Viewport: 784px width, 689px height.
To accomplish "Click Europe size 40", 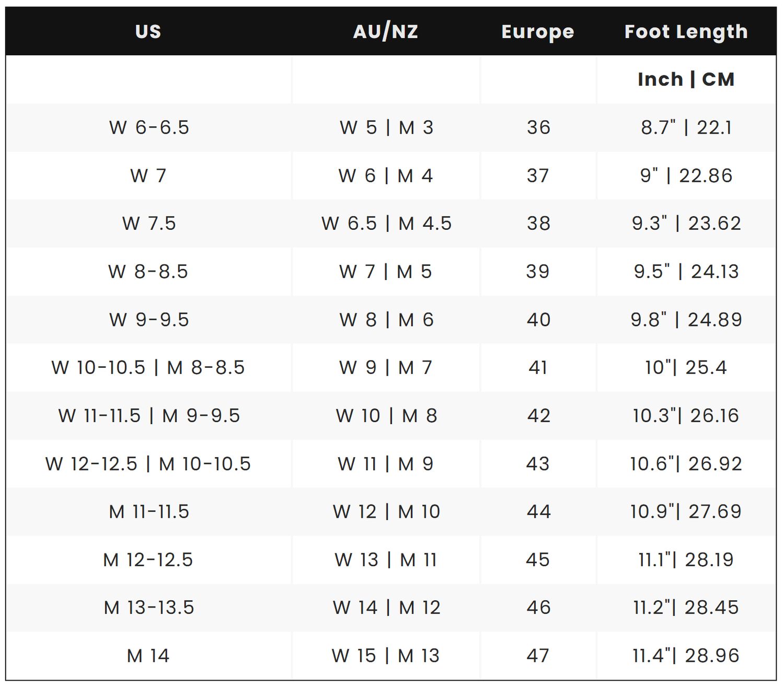I will point(538,320).
